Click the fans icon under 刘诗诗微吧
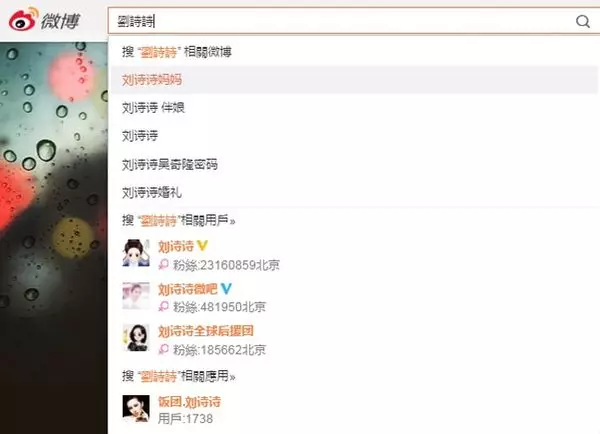600x434 pixels. (164, 307)
